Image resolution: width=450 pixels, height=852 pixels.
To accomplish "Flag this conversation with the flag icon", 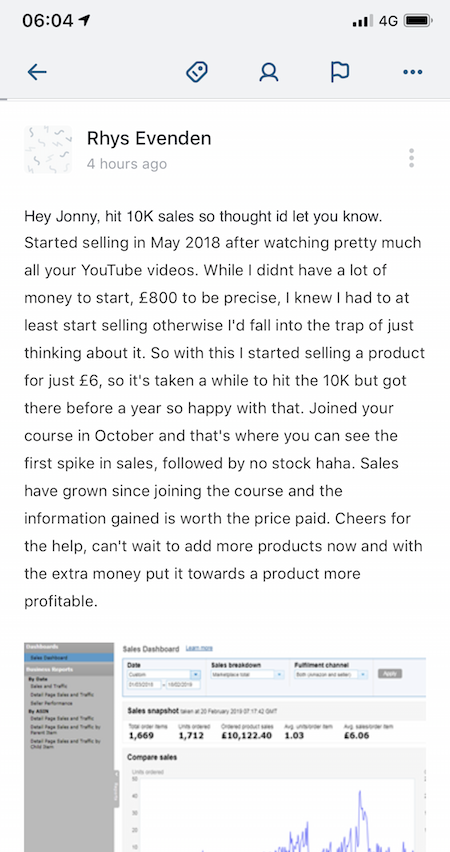I will [x=340, y=72].
